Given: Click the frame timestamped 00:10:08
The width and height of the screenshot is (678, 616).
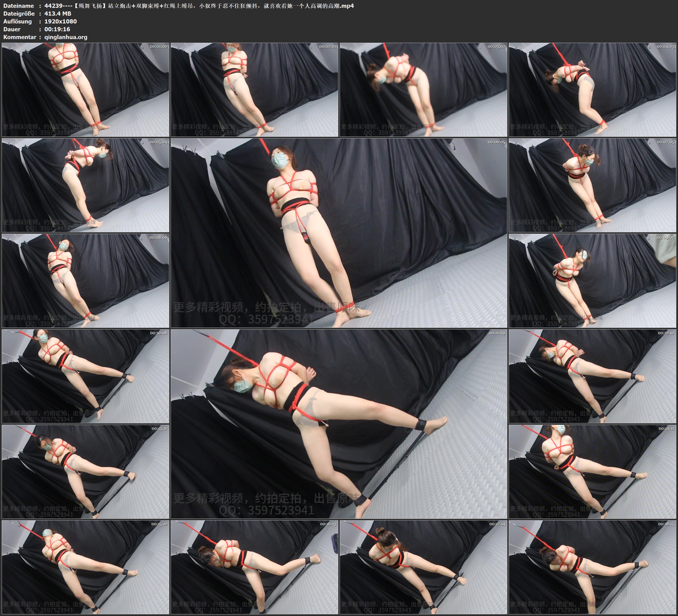Looking at the screenshot, I should coord(85,376).
